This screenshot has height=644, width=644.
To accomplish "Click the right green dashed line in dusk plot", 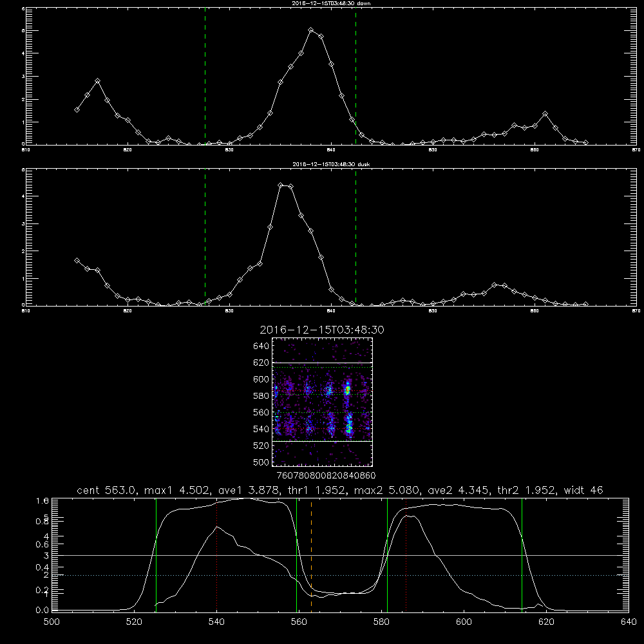I will [355, 237].
